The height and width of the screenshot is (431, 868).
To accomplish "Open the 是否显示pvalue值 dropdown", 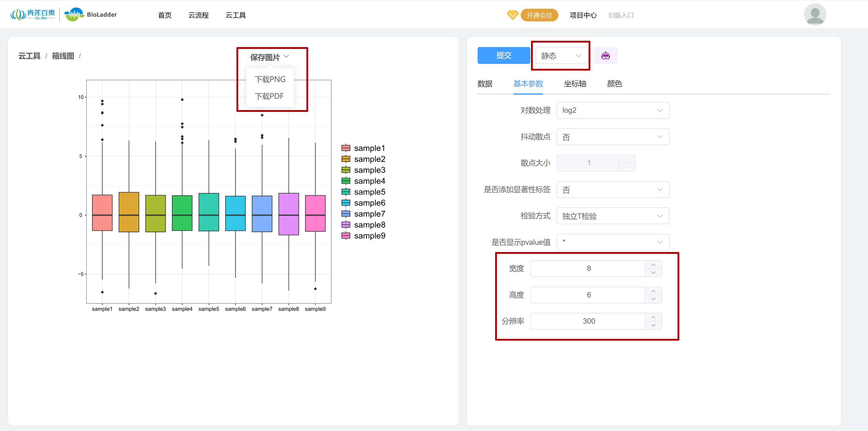I will coord(613,242).
